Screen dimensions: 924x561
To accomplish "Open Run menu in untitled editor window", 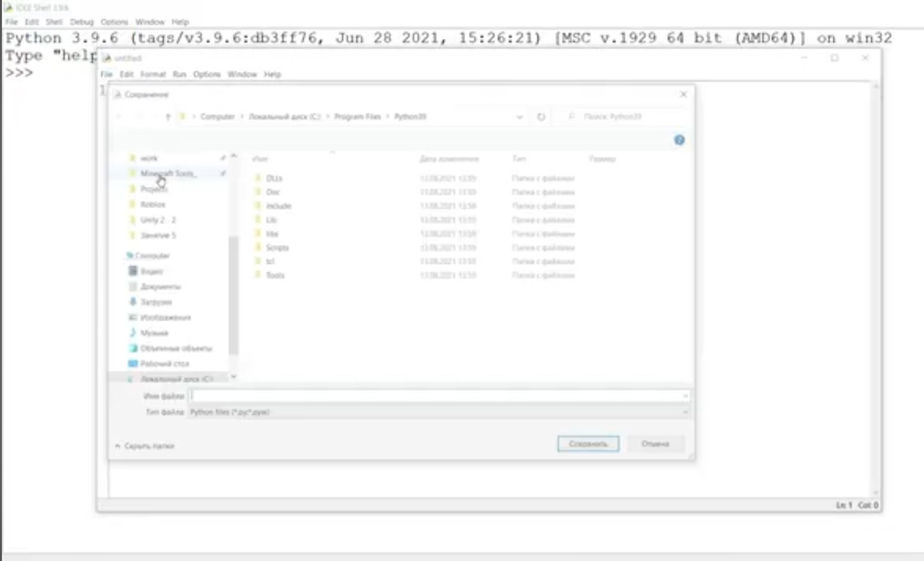I will point(180,74).
